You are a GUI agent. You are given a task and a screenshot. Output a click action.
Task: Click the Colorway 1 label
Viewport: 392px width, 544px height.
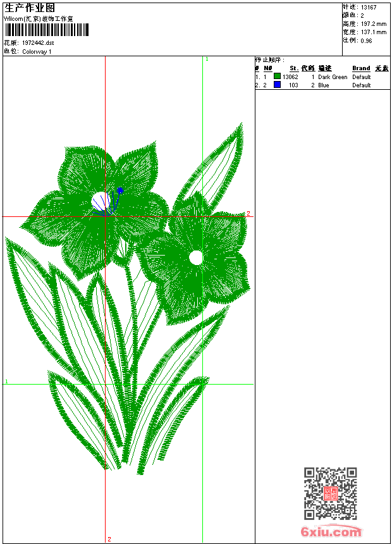click(x=37, y=52)
